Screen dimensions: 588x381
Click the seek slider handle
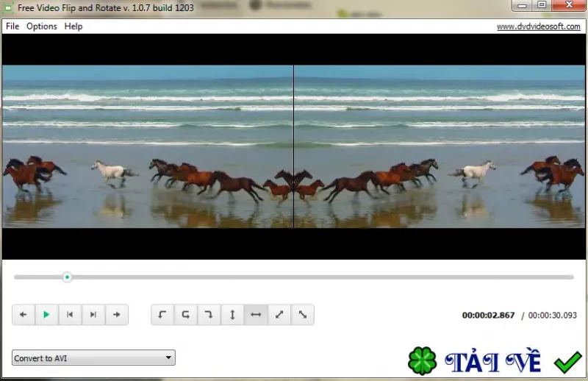67,277
